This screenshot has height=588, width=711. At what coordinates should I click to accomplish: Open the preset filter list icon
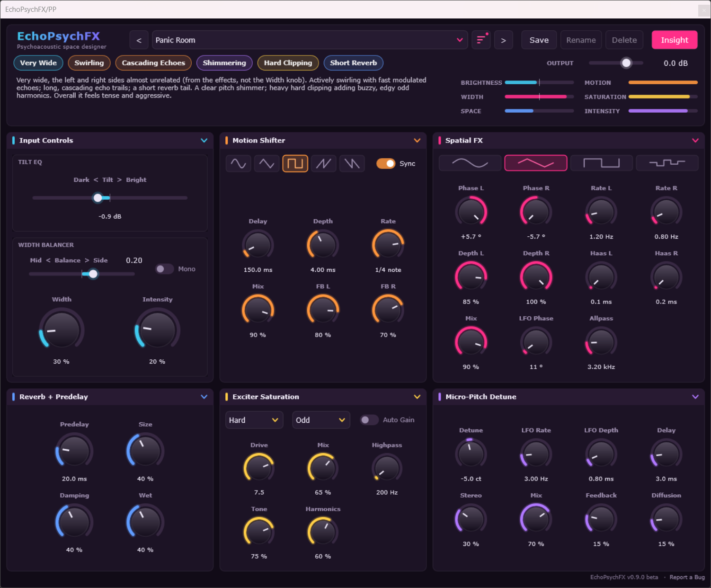coord(481,40)
